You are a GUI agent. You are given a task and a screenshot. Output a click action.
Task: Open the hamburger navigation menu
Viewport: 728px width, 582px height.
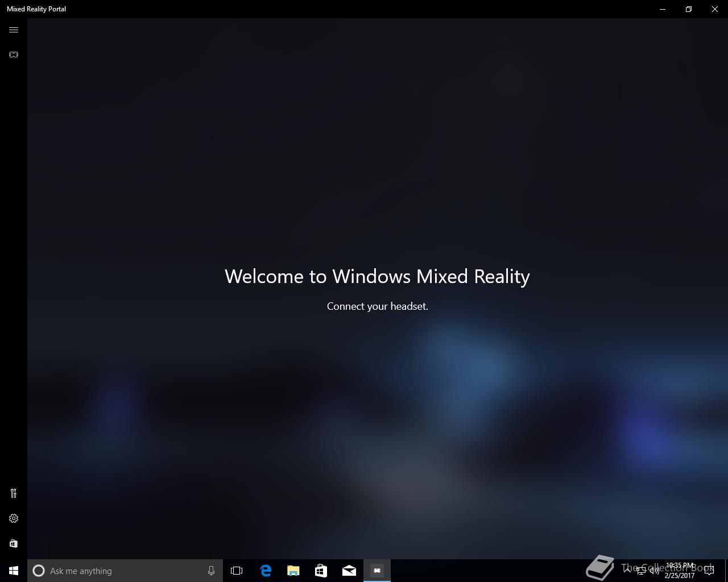pos(14,30)
